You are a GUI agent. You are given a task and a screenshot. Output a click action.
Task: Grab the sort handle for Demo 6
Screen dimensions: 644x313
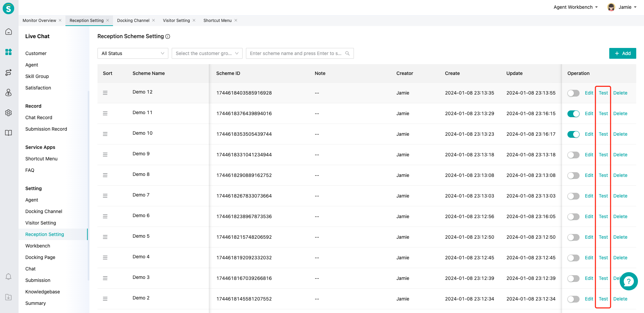pyautogui.click(x=105, y=216)
